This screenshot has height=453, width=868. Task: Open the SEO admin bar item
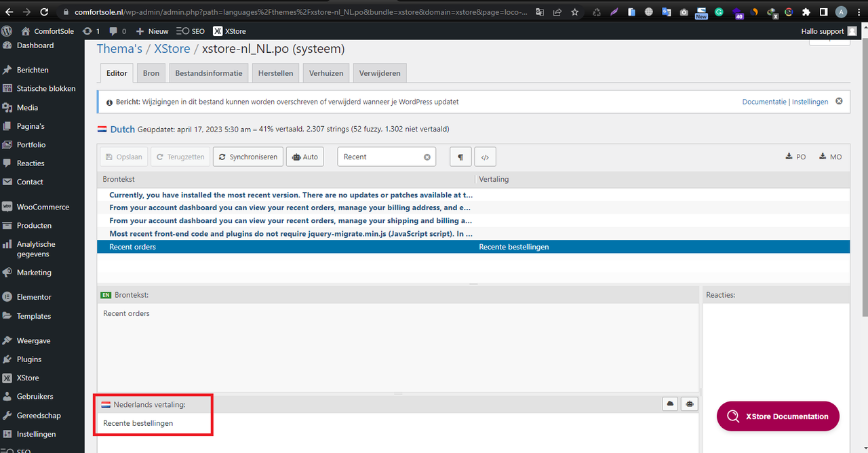coord(190,31)
